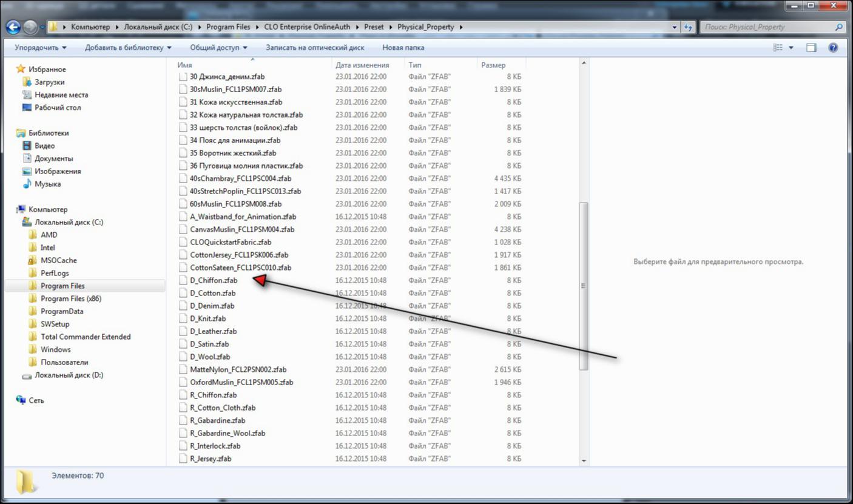Select file R_Gabardine_Wool.zfab
Image resolution: width=853 pixels, height=504 pixels.
point(228,433)
